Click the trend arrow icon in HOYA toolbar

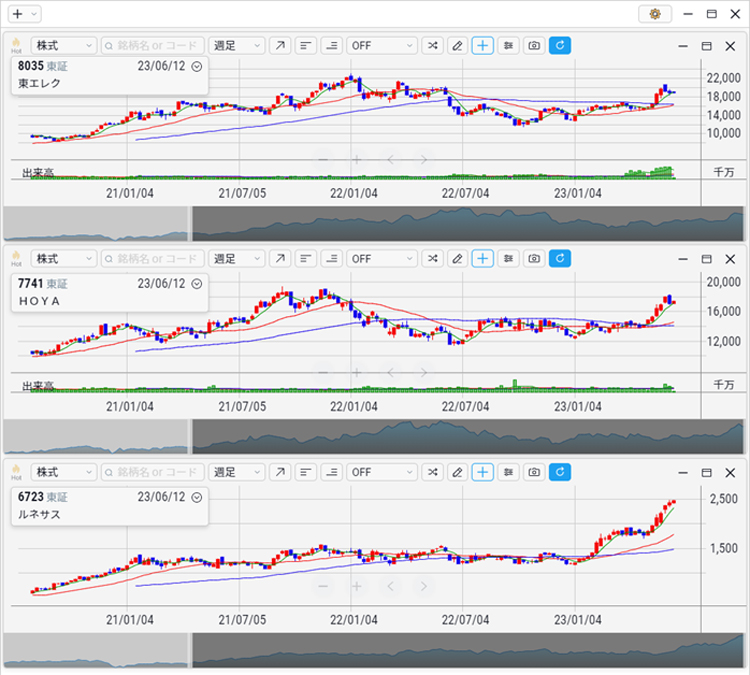tap(280, 259)
